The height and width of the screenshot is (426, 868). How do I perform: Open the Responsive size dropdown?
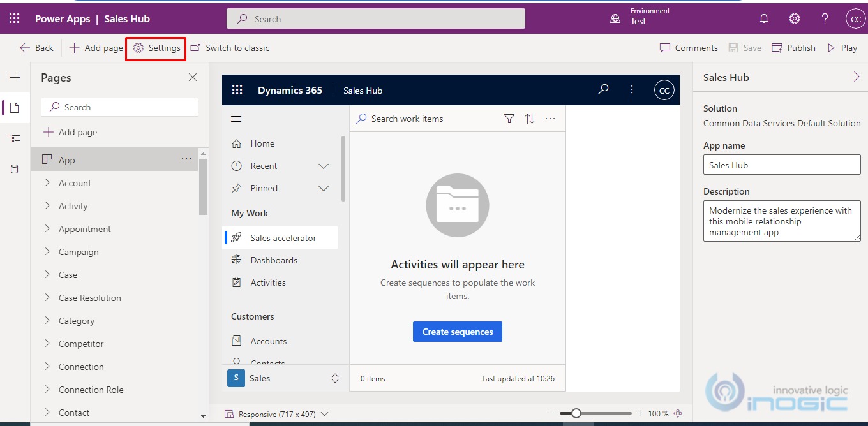(276, 414)
